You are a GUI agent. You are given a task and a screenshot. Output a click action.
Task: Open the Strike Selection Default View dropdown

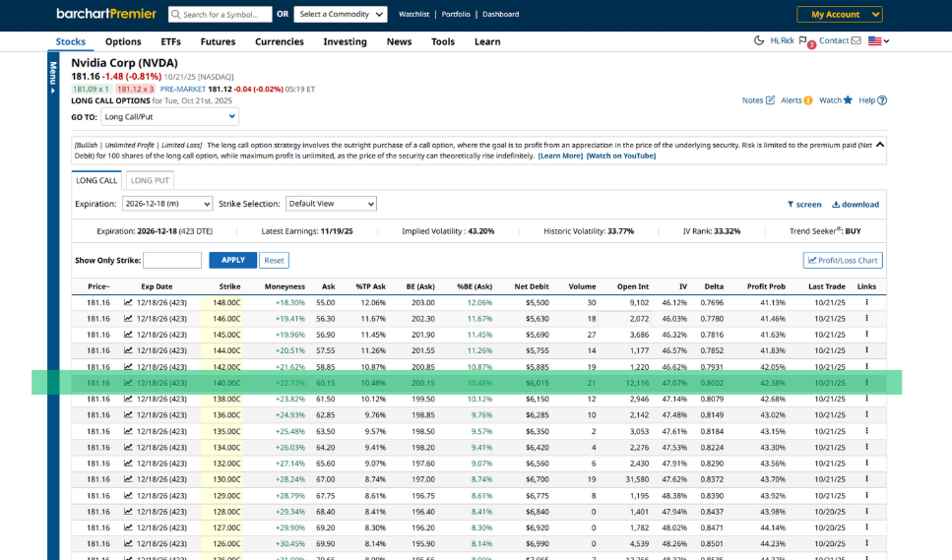331,204
